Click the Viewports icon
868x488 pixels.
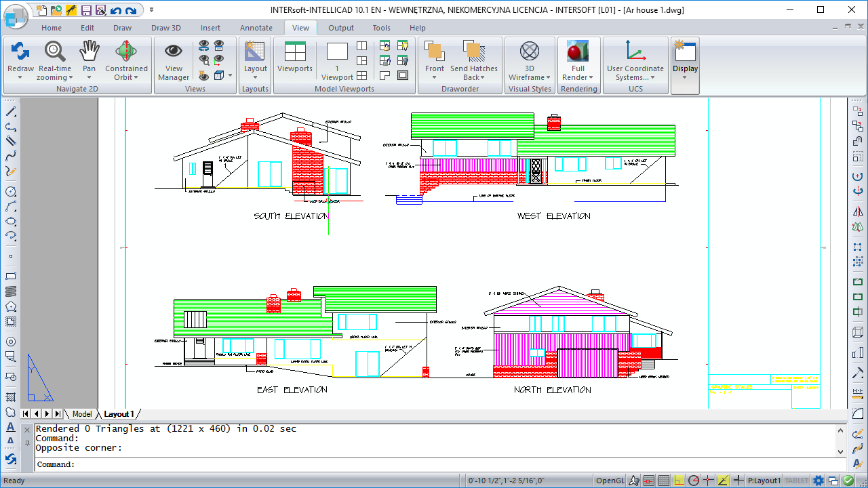(295, 52)
